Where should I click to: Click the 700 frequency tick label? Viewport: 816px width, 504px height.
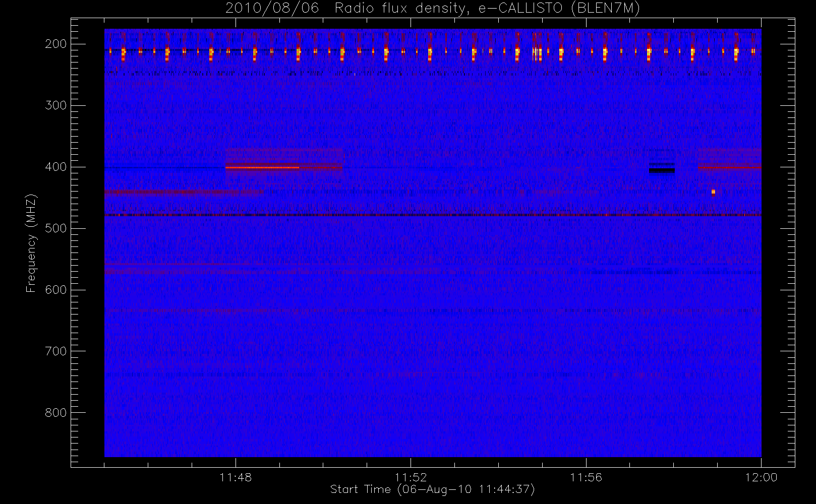point(56,351)
